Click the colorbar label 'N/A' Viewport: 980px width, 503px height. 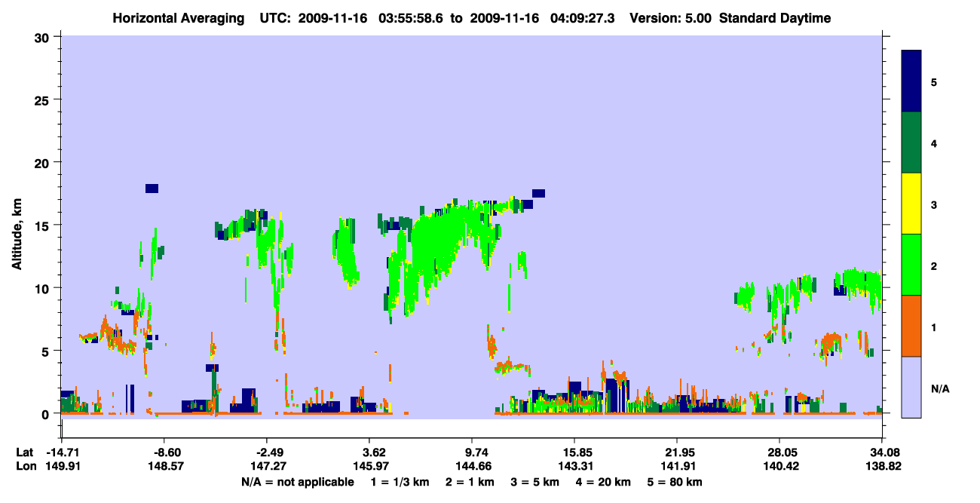(x=940, y=389)
